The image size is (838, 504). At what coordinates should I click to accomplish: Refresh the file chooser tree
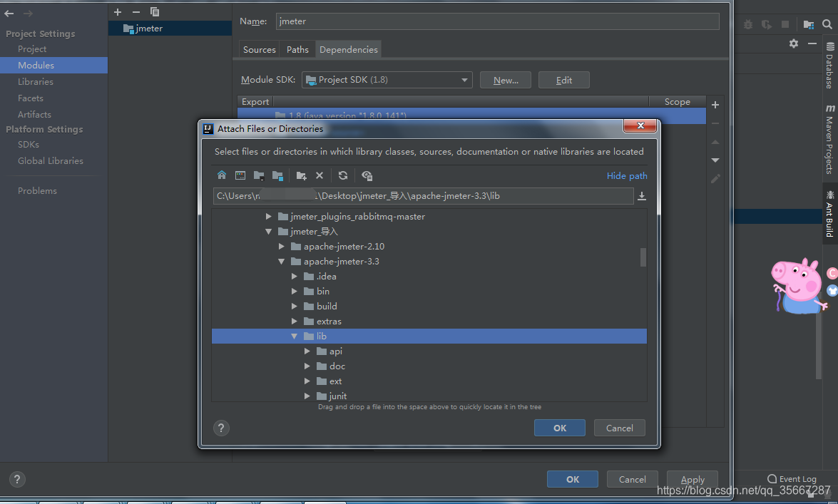(343, 175)
